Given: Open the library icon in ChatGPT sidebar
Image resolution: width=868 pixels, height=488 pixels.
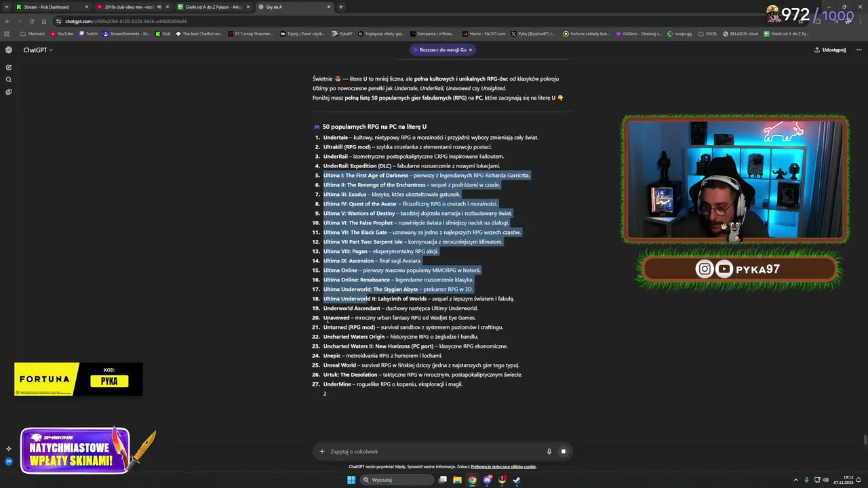Looking at the screenshot, I should 9,91.
